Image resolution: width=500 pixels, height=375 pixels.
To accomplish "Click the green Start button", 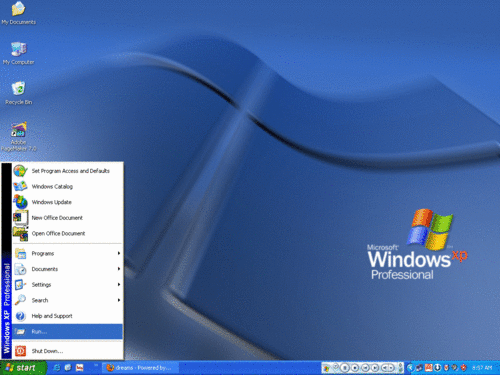I will coord(23,368).
